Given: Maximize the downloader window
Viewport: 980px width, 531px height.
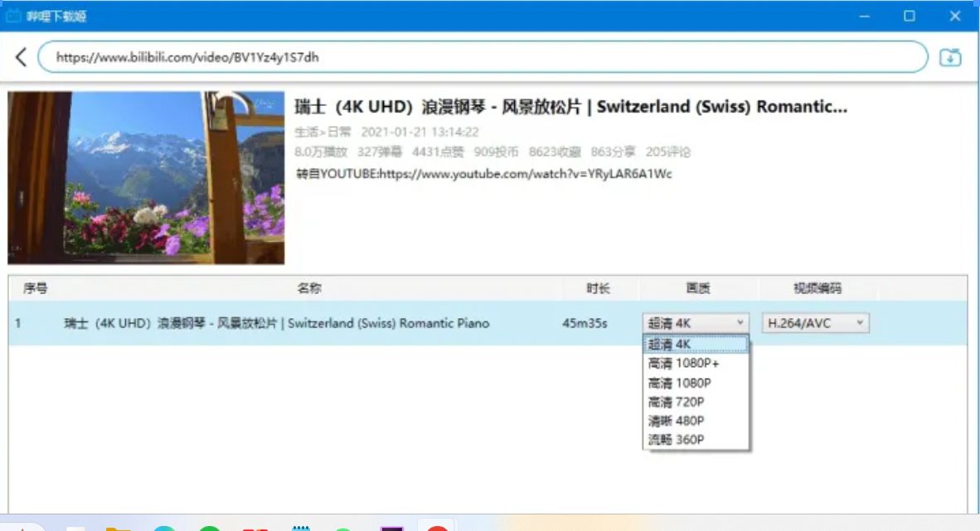Looking at the screenshot, I should coord(910,17).
